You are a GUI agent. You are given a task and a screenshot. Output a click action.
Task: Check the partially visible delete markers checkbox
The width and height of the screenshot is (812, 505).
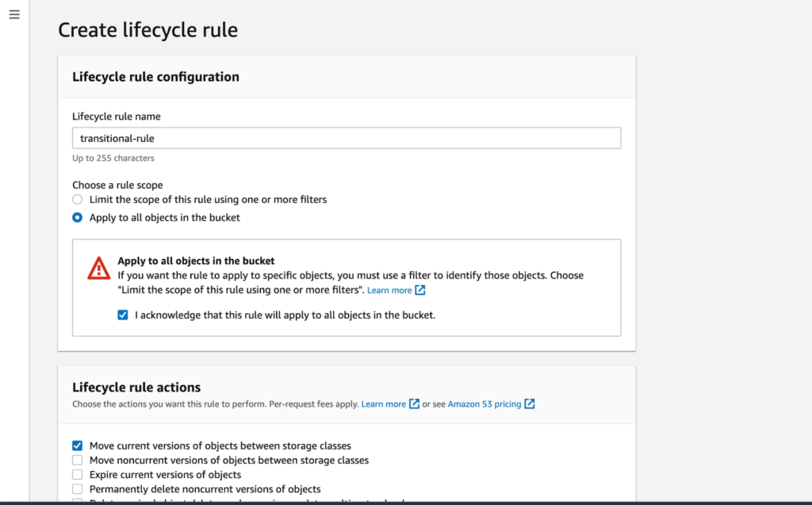pyautogui.click(x=77, y=501)
